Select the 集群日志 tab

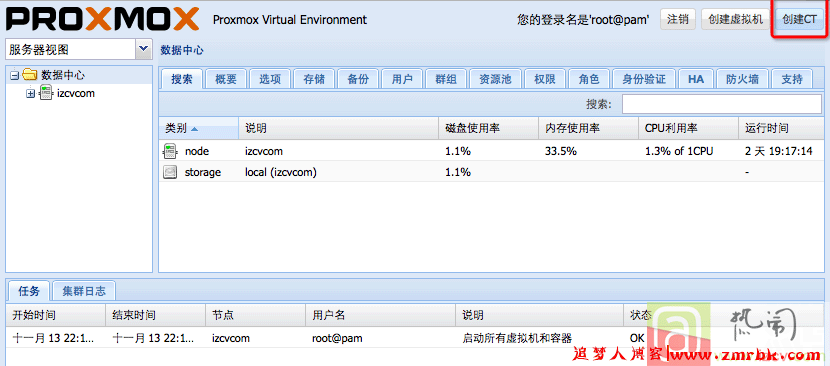point(84,290)
